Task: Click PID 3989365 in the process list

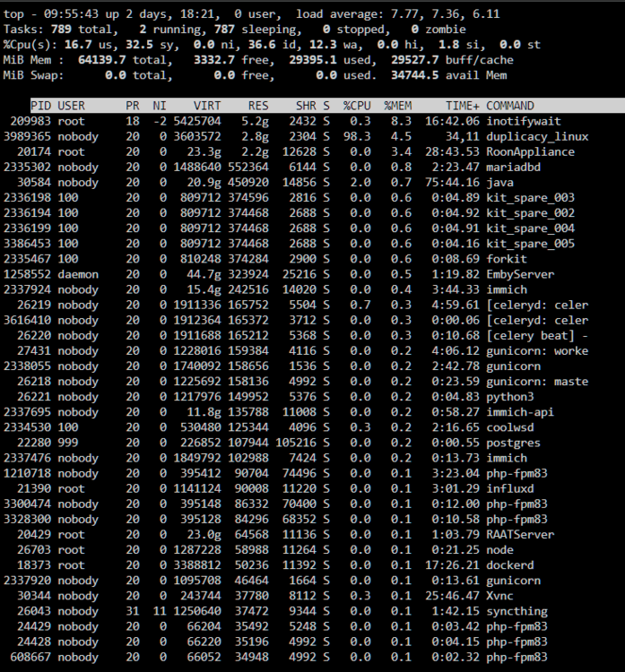Action: coord(27,137)
